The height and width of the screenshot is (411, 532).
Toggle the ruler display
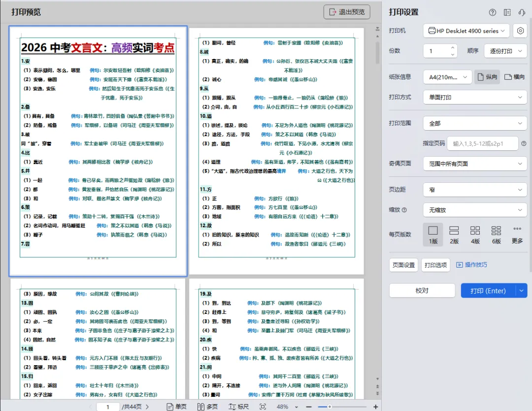[238, 407]
